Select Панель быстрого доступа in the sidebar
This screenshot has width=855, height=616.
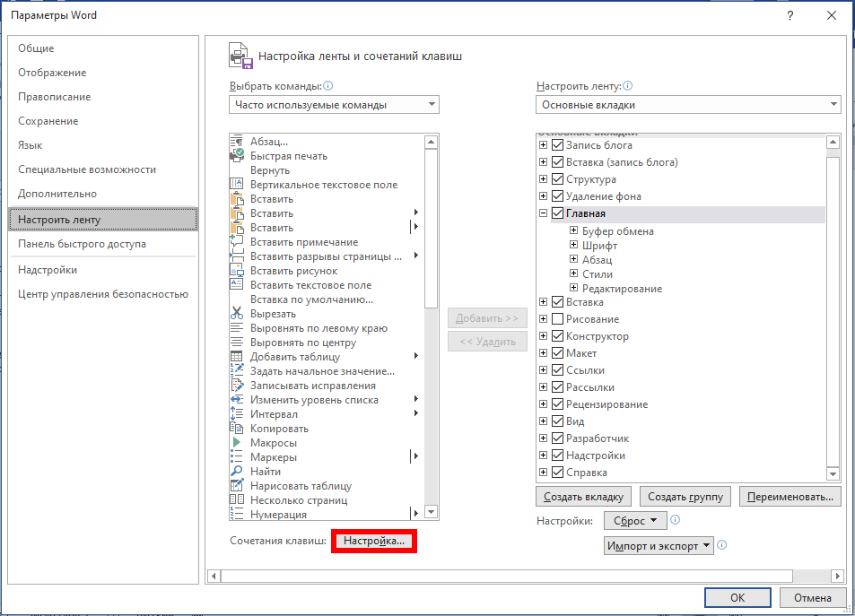coord(103,244)
